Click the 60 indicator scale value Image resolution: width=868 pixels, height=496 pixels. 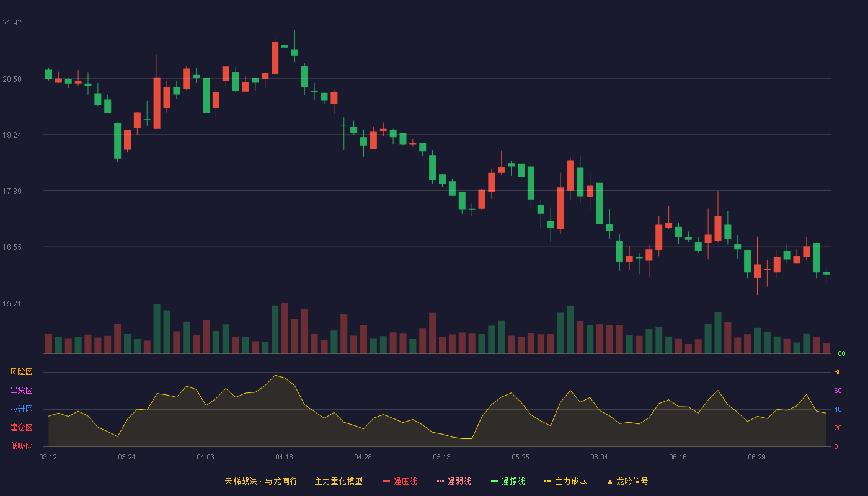[838, 391]
